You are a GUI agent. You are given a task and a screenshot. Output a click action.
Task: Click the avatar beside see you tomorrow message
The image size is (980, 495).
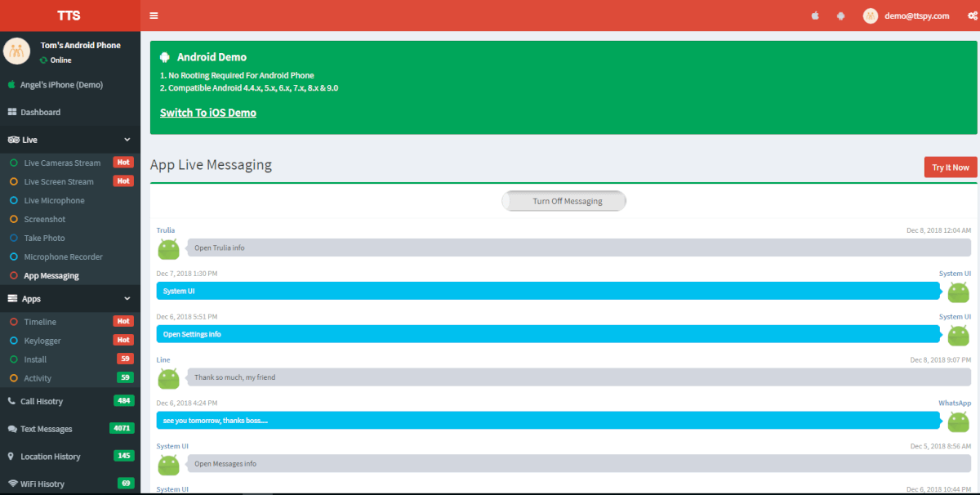958,421
